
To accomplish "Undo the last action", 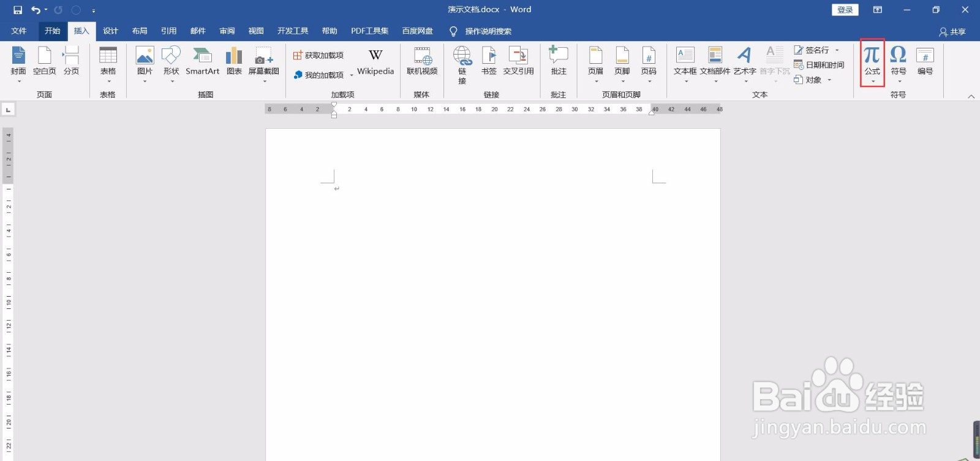I will 36,10.
